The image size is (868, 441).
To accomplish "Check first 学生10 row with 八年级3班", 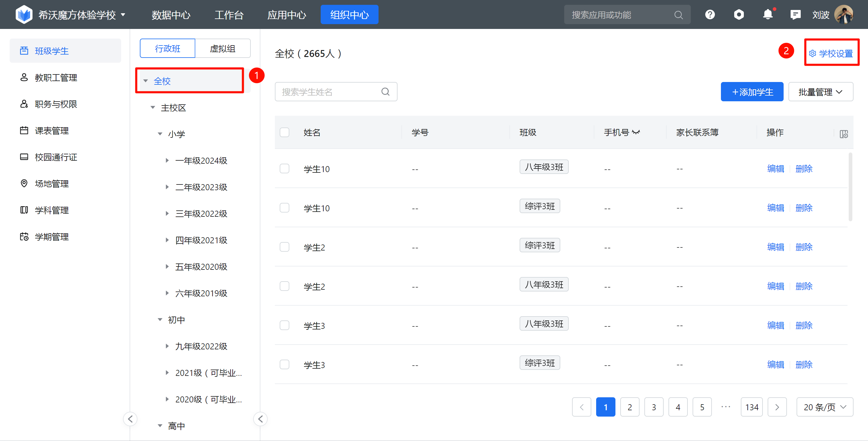I will click(x=285, y=169).
